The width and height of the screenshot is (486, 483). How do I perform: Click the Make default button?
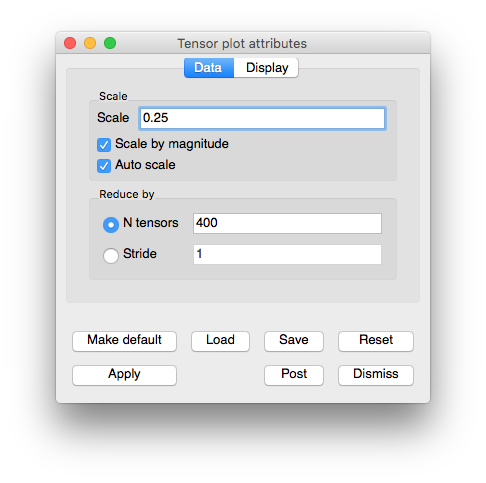[x=124, y=341]
